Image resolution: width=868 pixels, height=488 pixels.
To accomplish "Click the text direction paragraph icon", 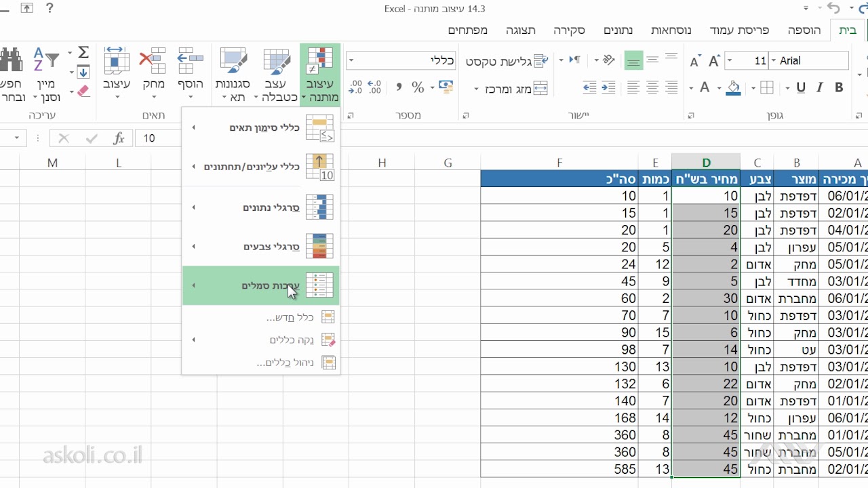I will [x=575, y=60].
